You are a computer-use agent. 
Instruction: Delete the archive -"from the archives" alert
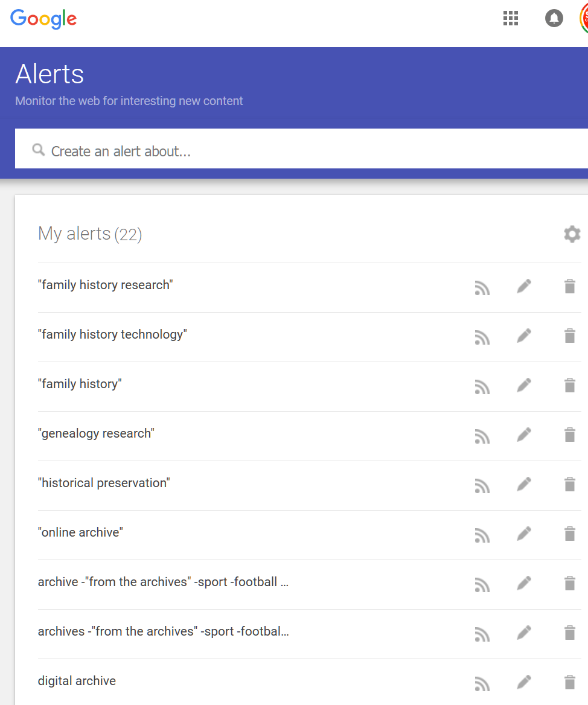[569, 582]
